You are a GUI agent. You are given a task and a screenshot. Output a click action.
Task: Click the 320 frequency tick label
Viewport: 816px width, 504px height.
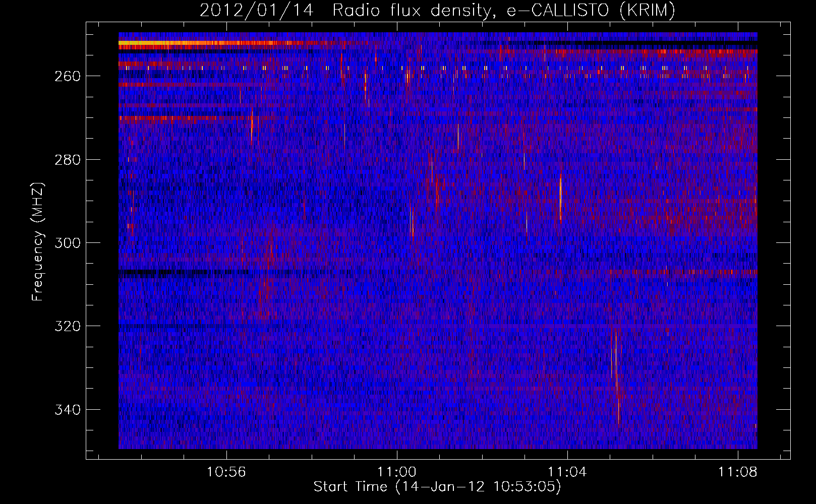[67, 326]
